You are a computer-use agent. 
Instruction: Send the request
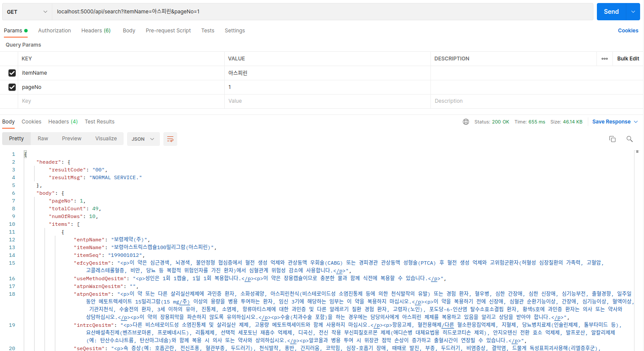pos(611,12)
